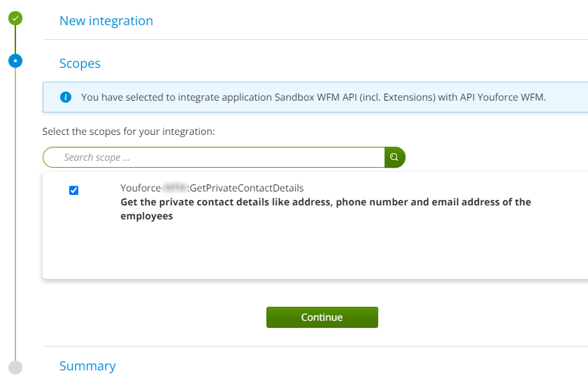Click green progress line between first two steps

pos(15,40)
